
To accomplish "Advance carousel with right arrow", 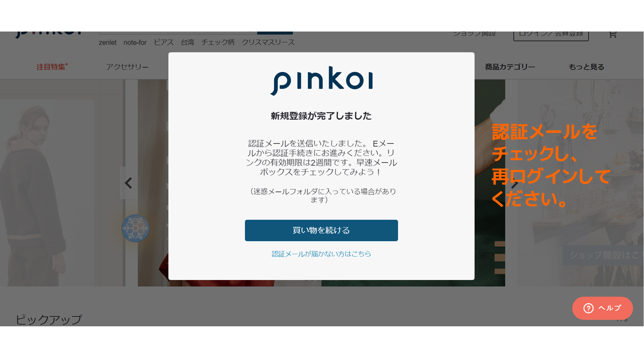I will click(514, 183).
